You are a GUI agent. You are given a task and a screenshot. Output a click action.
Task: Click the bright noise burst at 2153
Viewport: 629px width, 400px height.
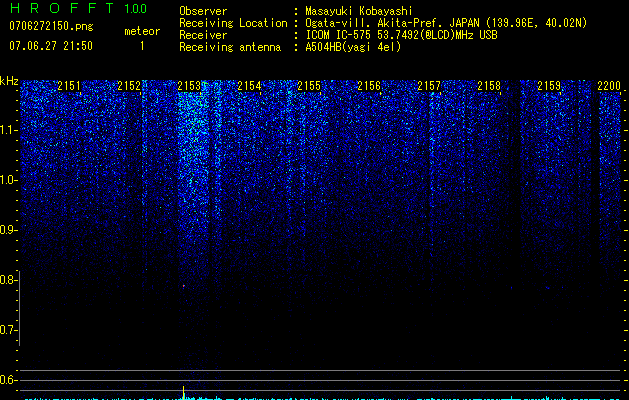tap(194, 160)
